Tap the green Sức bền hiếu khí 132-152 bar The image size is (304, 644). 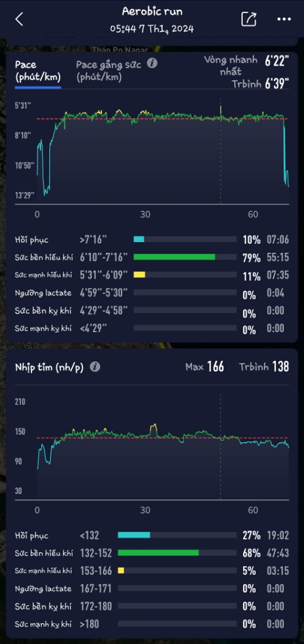coord(158,553)
